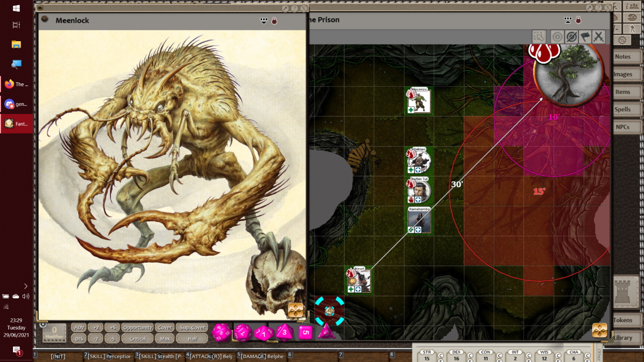Toggle the Sup. Cover modifier
Viewport: 644px width, 362px height.
point(192,328)
